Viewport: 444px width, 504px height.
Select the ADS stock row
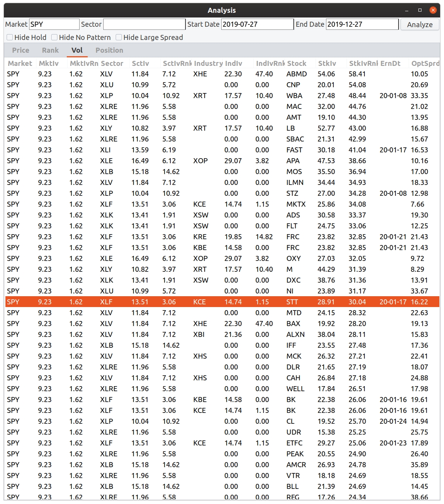click(222, 215)
